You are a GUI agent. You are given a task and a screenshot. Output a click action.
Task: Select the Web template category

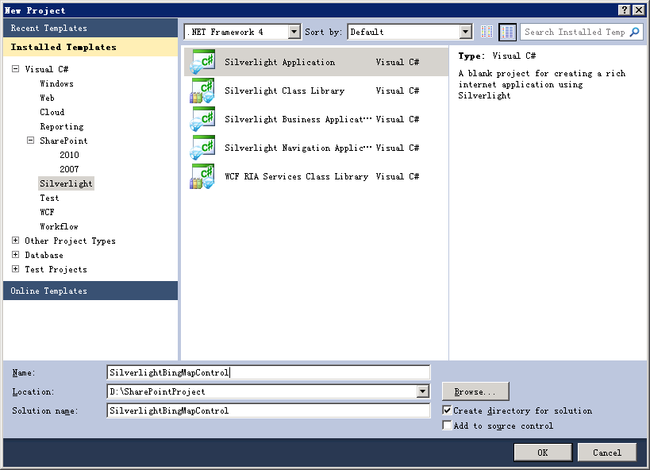coord(47,98)
